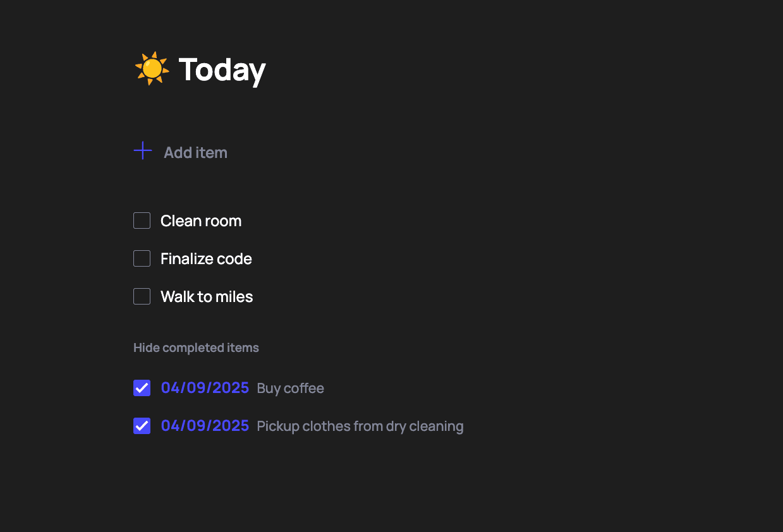Click the Add item input field
This screenshot has width=783, height=532.
tap(195, 152)
